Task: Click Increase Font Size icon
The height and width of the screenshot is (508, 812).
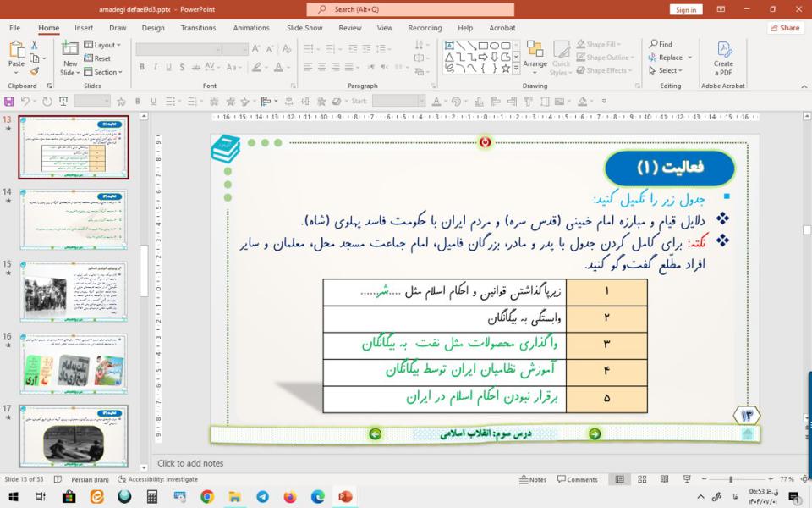Action: (x=255, y=49)
